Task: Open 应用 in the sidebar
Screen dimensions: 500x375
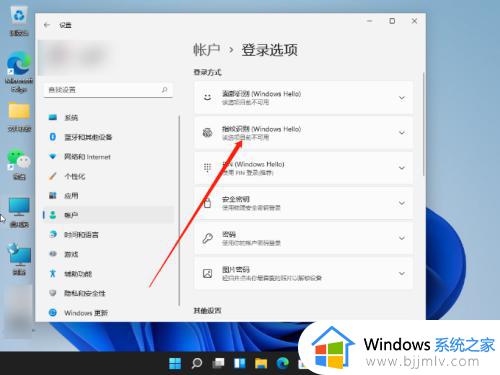Action: point(108,196)
